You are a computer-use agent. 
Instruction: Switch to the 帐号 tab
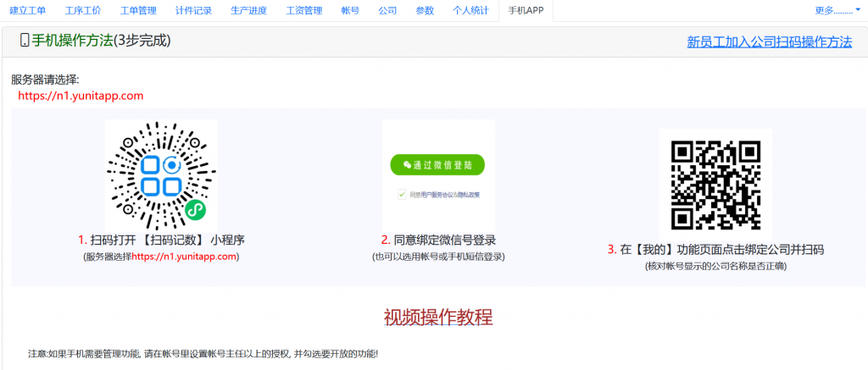350,10
